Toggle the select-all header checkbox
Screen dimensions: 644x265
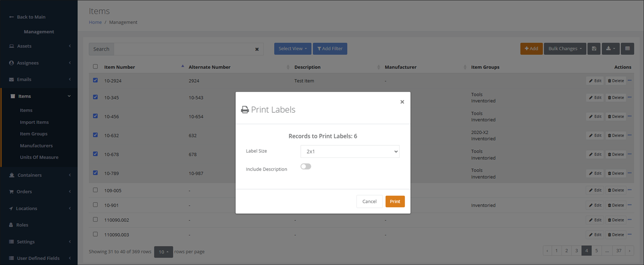coord(95,67)
